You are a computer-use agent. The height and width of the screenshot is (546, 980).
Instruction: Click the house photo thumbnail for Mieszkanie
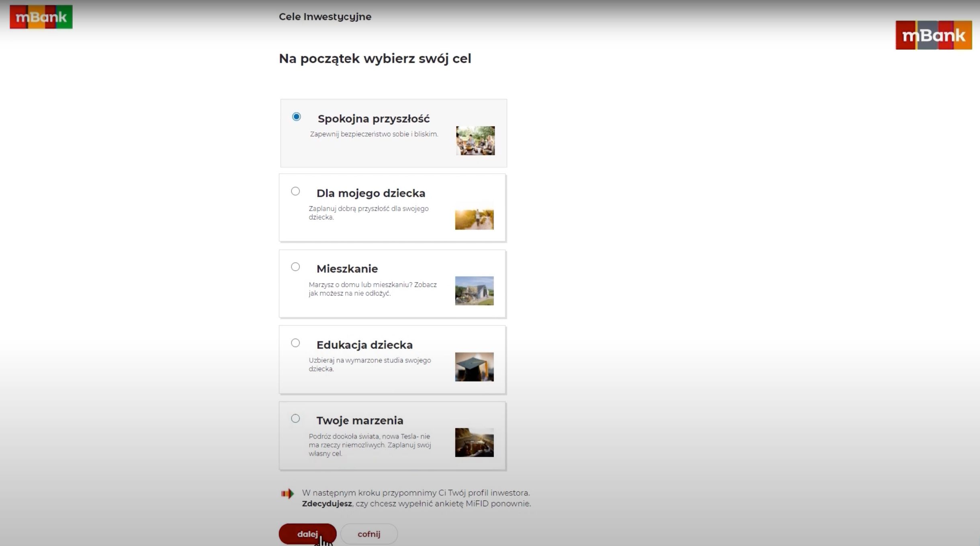[x=474, y=291]
